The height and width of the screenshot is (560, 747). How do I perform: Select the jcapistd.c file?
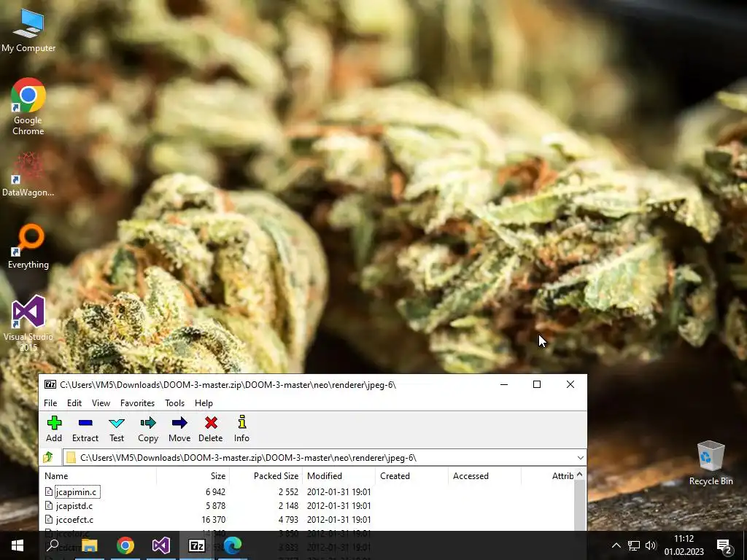74,506
